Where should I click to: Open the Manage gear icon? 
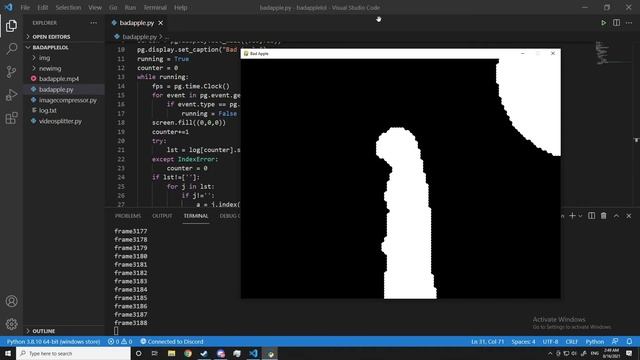point(11,324)
